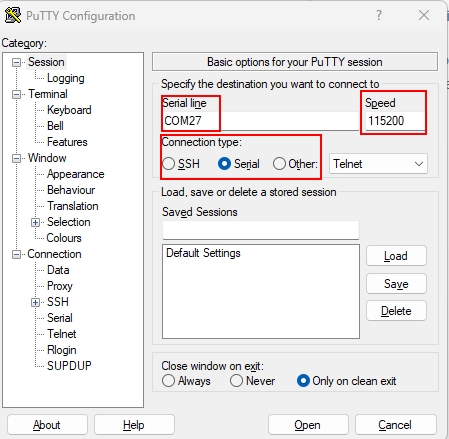Open the Telnet category in tree

pos(62,334)
